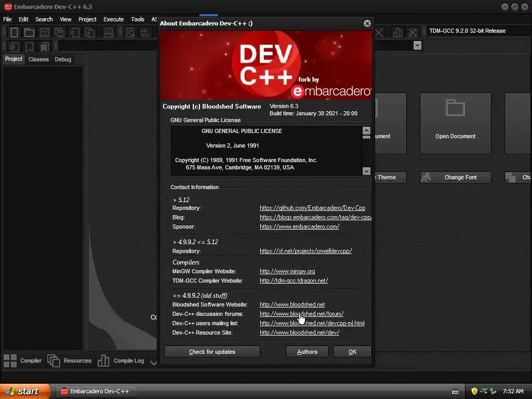Image resolution: width=532 pixels, height=399 pixels.
Task: Click the 7:52 AM taskbar clock
Action: (x=513, y=391)
